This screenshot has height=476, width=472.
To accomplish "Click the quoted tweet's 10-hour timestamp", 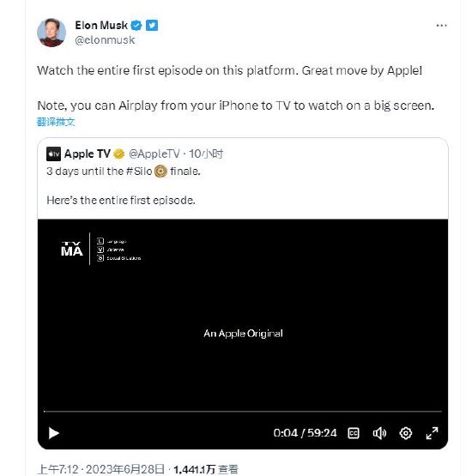I will coord(206,154).
